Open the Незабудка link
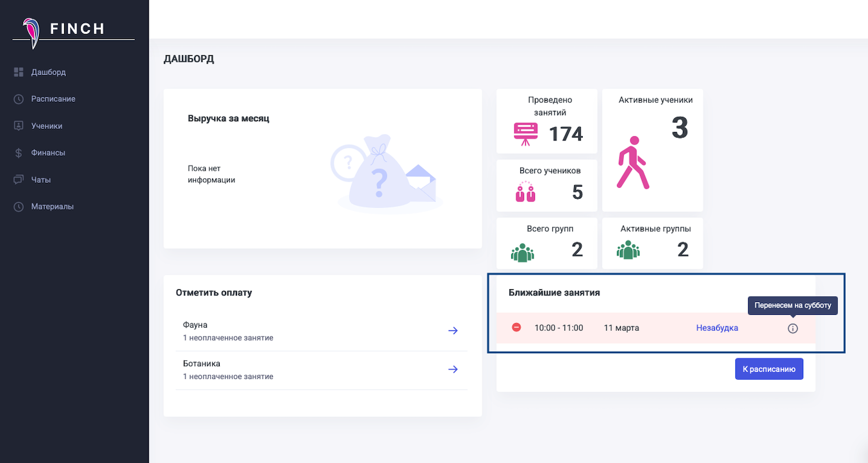The height and width of the screenshot is (463, 868). (x=717, y=328)
